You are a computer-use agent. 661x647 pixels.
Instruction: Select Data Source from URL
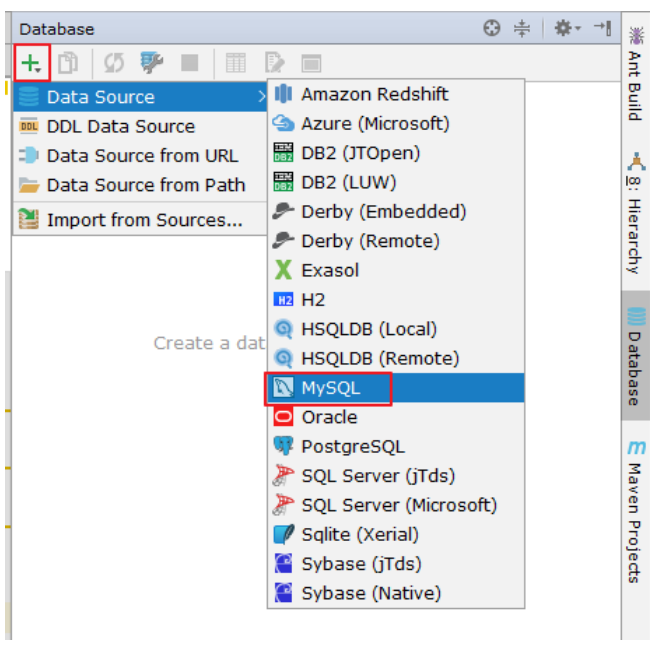[140, 156]
